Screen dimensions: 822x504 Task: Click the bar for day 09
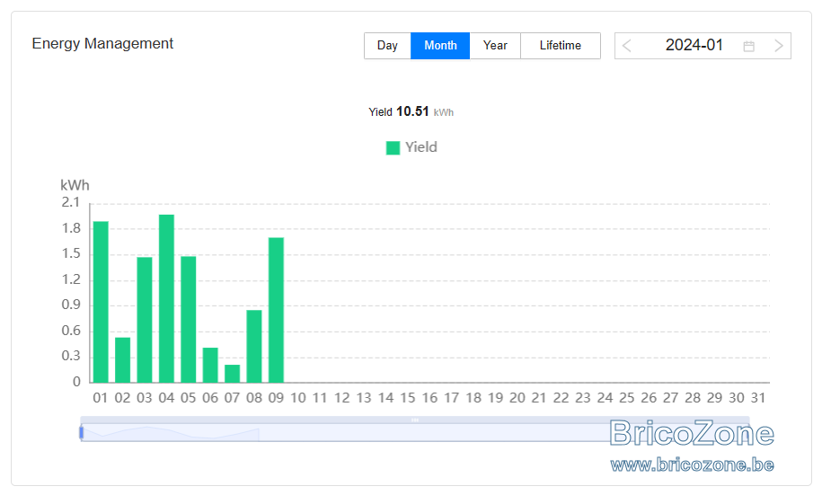(x=277, y=310)
